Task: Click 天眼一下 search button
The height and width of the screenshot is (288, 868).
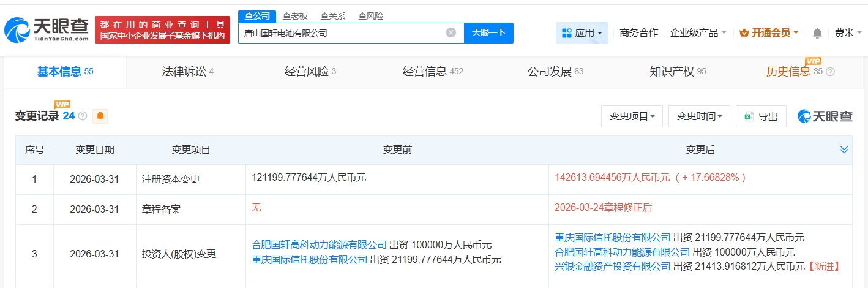Action: click(x=488, y=33)
